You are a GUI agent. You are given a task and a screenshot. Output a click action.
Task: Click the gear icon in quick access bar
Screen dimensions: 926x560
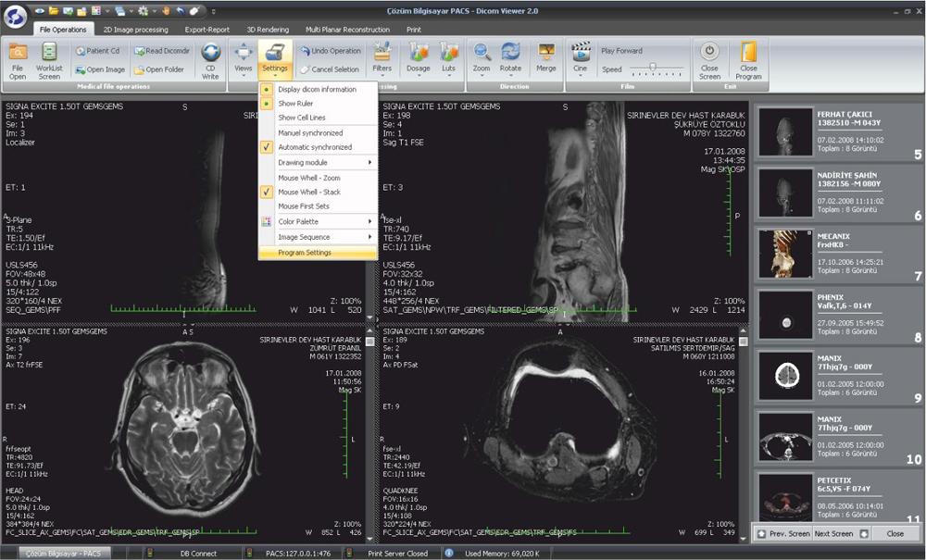click(x=143, y=11)
